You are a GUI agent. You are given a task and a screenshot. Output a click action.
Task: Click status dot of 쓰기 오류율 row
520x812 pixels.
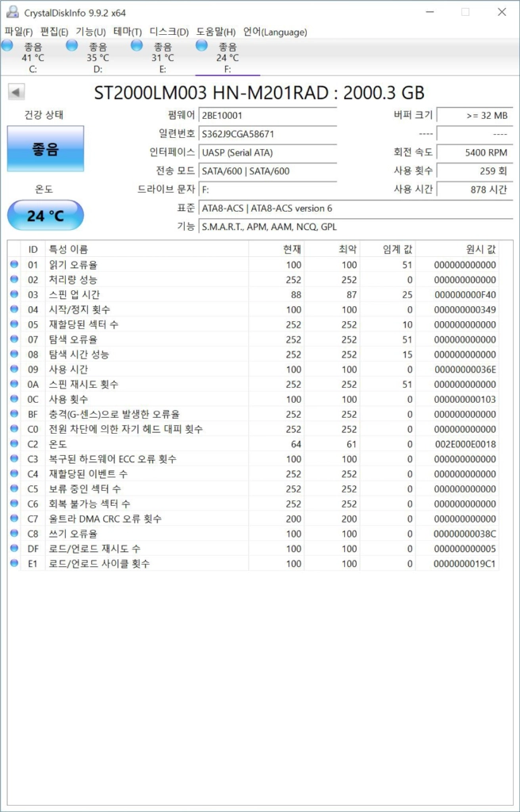[14, 534]
